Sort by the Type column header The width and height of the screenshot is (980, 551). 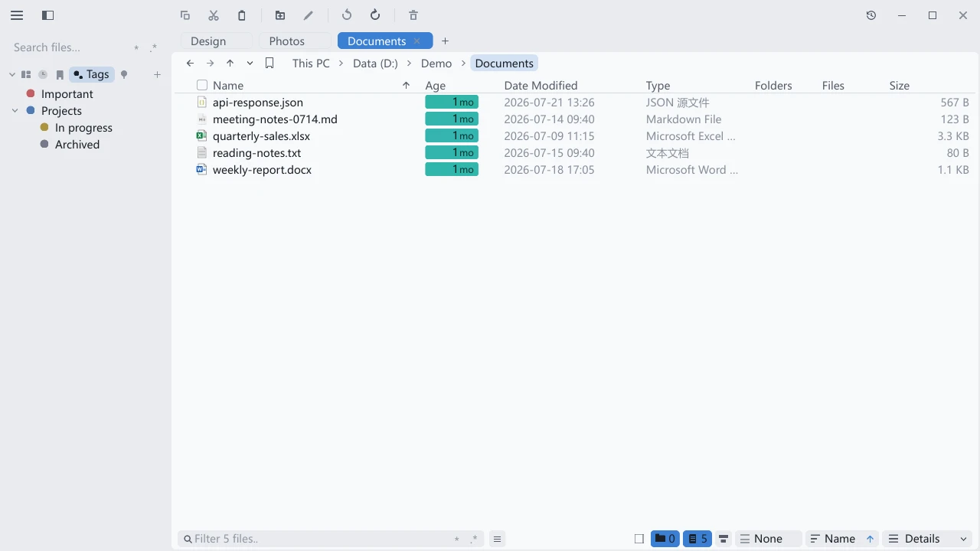[658, 86]
